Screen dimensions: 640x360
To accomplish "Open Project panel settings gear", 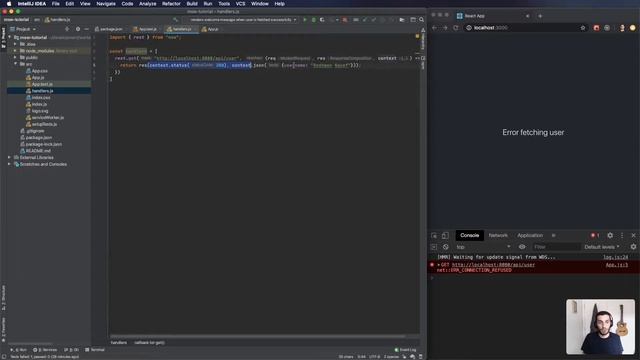I will [x=78, y=29].
